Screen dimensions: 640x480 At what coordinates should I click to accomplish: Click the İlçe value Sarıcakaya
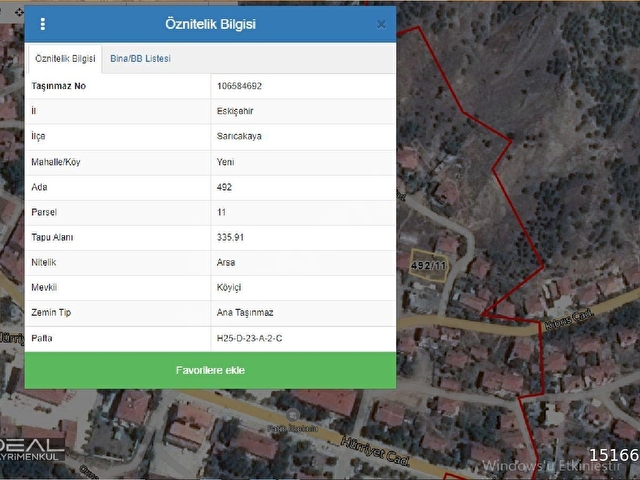[239, 136]
